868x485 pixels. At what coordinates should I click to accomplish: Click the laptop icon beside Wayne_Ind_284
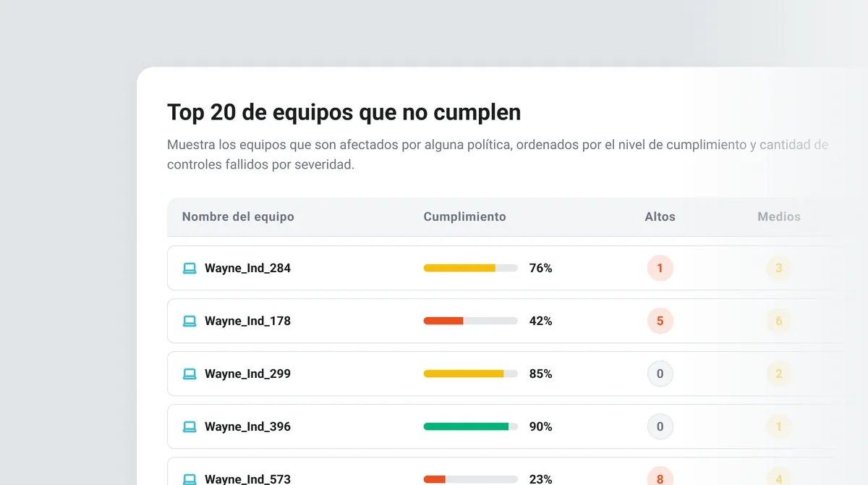(x=190, y=269)
